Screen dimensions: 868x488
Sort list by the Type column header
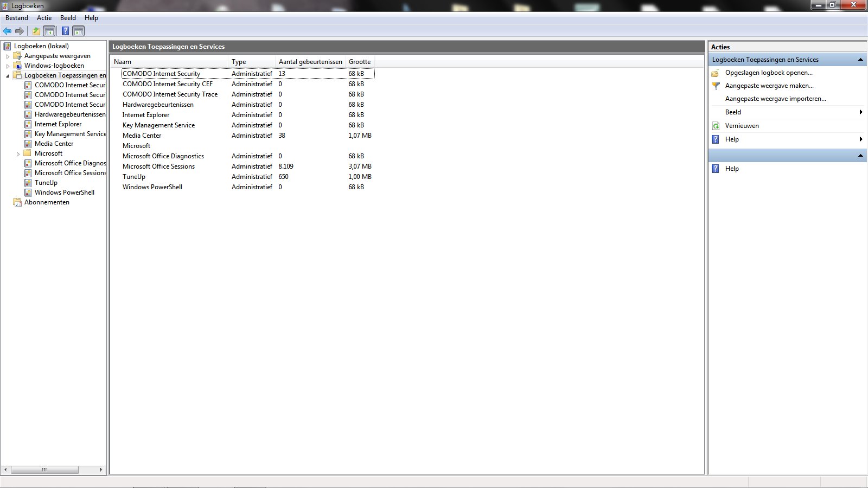(252, 62)
